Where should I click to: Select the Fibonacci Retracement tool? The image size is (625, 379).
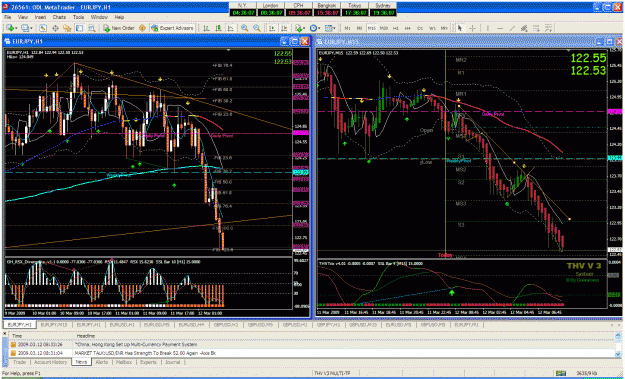pyautogui.click(x=537, y=28)
